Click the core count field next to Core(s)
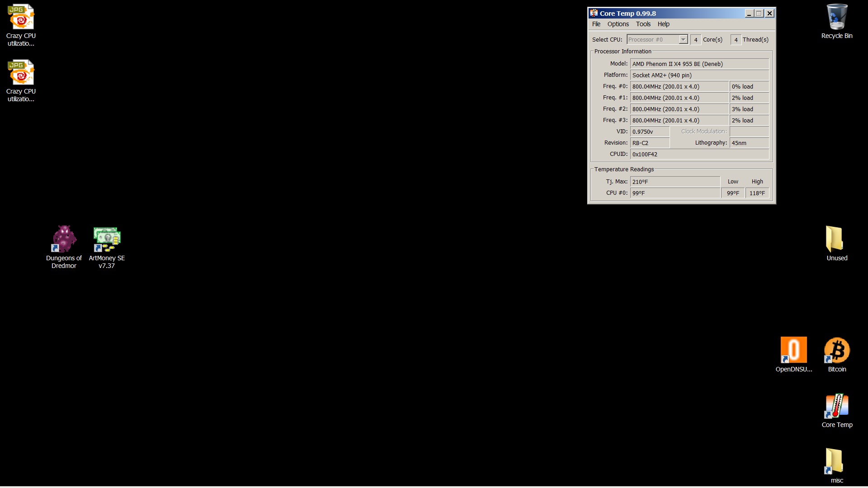This screenshot has width=868, height=488. click(696, 40)
